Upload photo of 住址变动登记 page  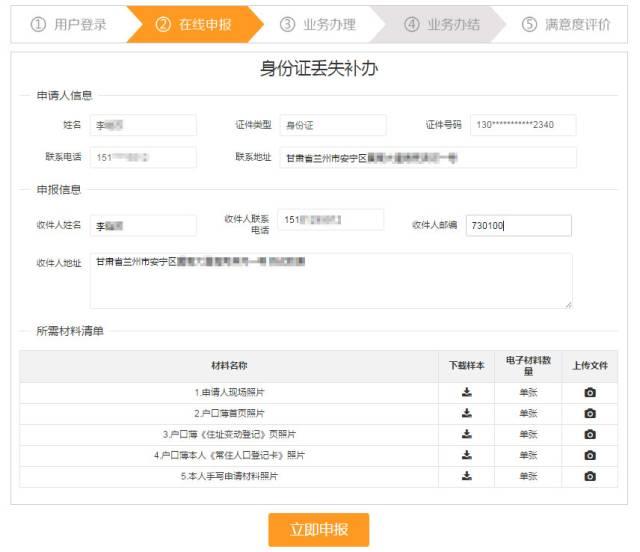(x=589, y=434)
